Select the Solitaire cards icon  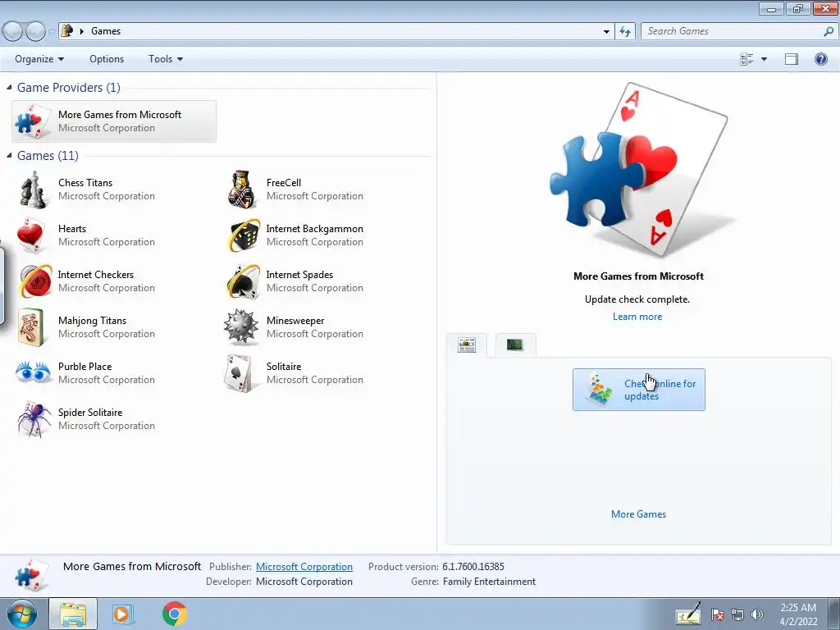[x=239, y=373]
